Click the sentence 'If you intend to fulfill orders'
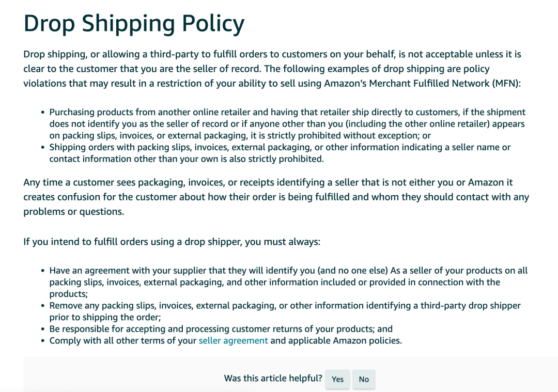Image resolution: width=558 pixels, height=392 pixels. (172, 242)
